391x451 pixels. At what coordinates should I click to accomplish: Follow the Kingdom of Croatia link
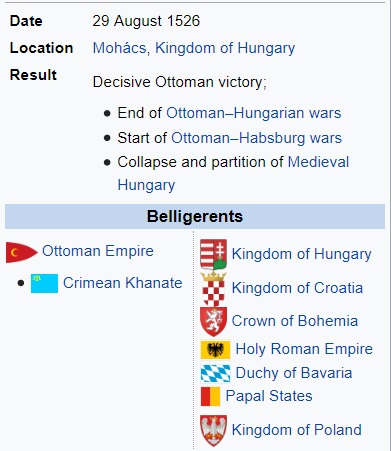click(297, 288)
